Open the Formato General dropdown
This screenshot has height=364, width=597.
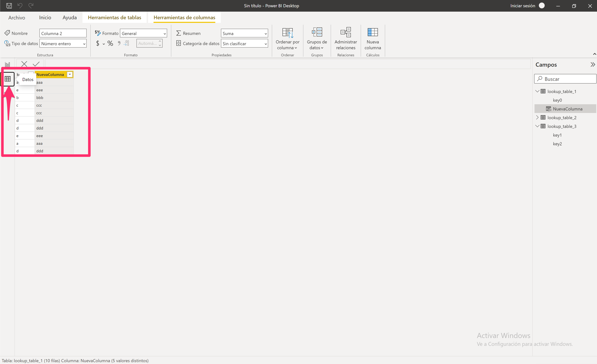tap(143, 33)
